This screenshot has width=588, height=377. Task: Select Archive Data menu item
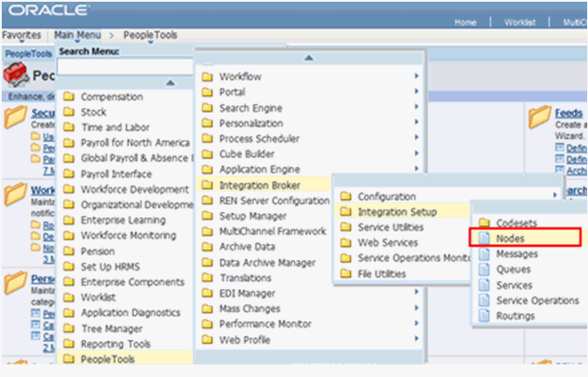(247, 247)
